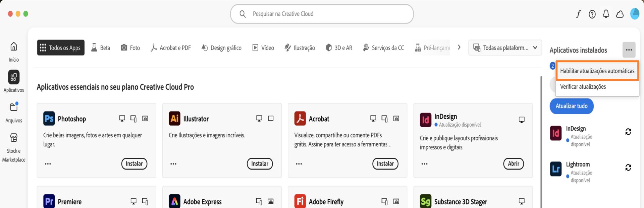Click the profile avatar in the top right

(x=635, y=14)
